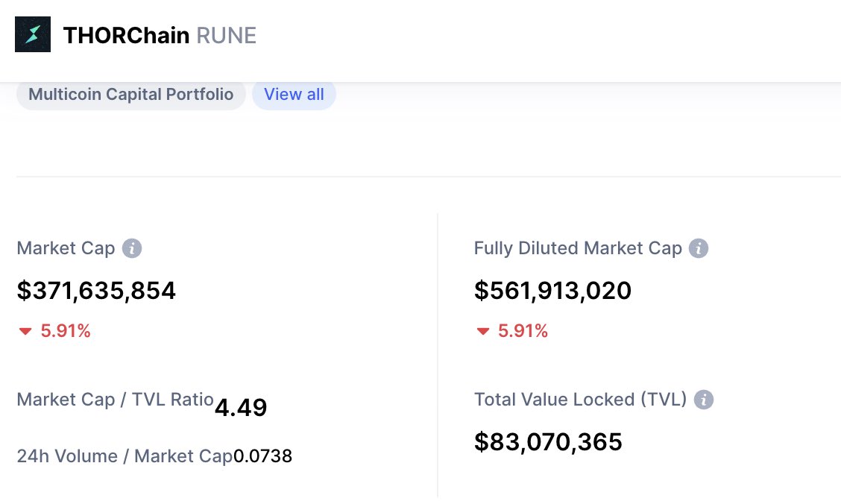Click the $83,070,365 TVL value
The image size is (841, 504).
pyautogui.click(x=548, y=442)
